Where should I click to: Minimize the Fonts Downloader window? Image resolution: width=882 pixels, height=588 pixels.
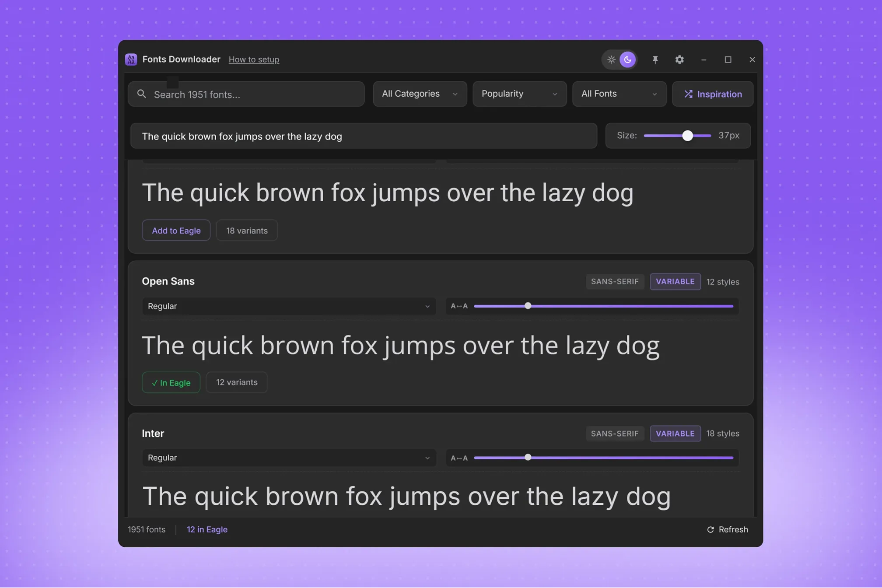pyautogui.click(x=703, y=59)
